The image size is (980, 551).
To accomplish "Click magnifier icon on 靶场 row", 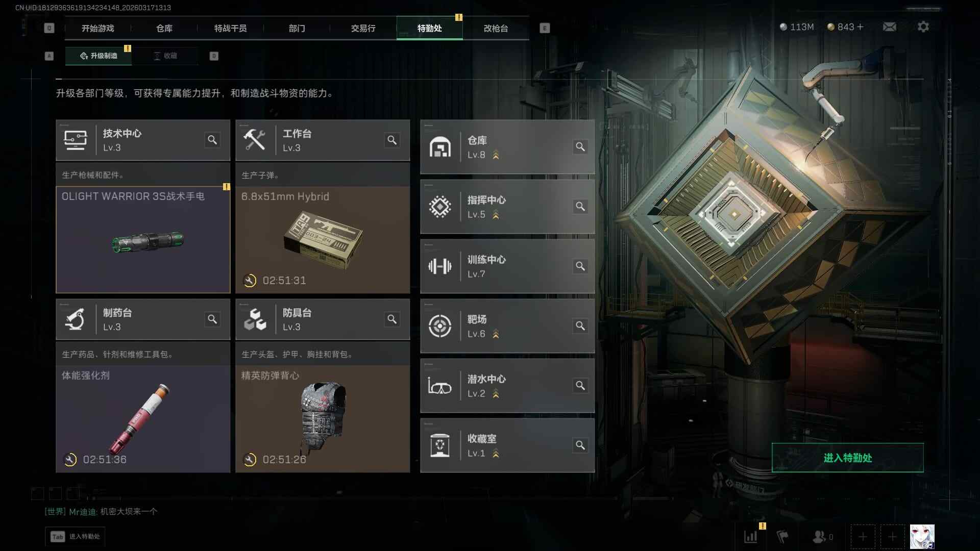I will (x=580, y=326).
